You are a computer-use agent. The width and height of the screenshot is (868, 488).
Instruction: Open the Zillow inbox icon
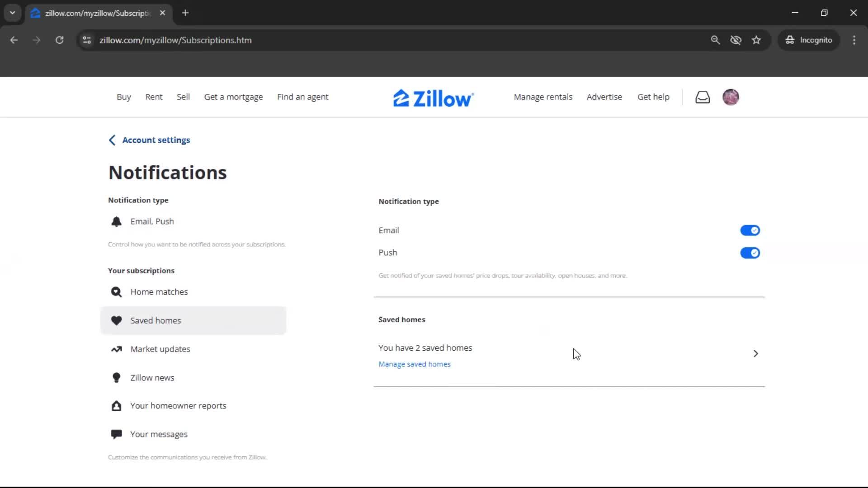coord(702,97)
